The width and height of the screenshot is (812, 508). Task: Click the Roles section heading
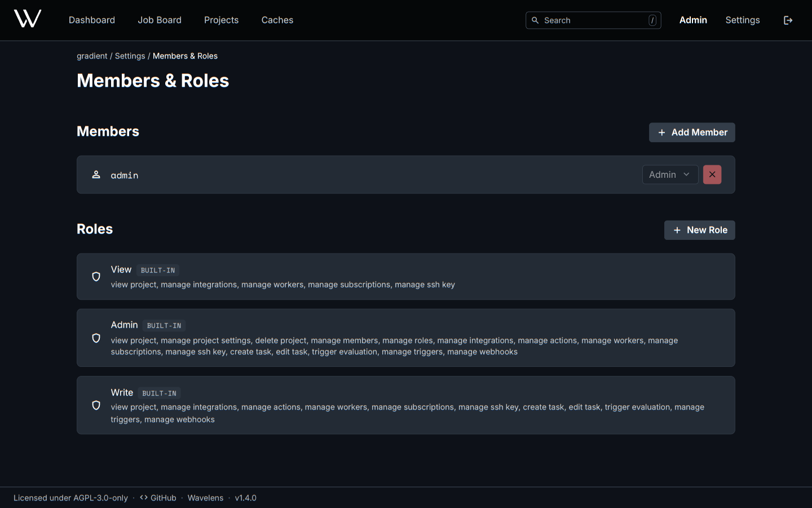[95, 229]
